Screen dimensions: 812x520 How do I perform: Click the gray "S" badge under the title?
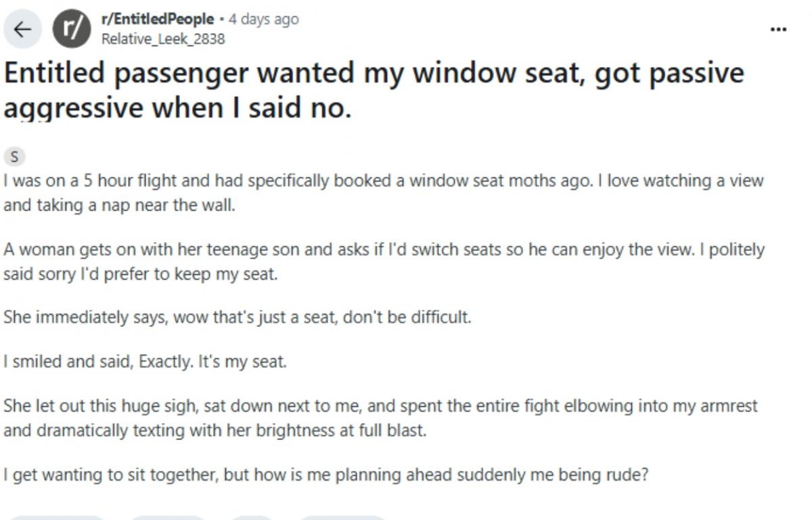pyautogui.click(x=14, y=158)
